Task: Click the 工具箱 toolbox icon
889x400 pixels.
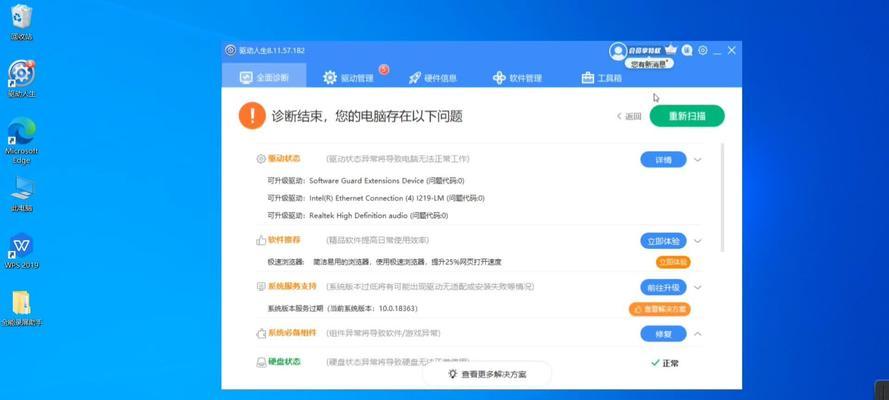Action: 587,78
